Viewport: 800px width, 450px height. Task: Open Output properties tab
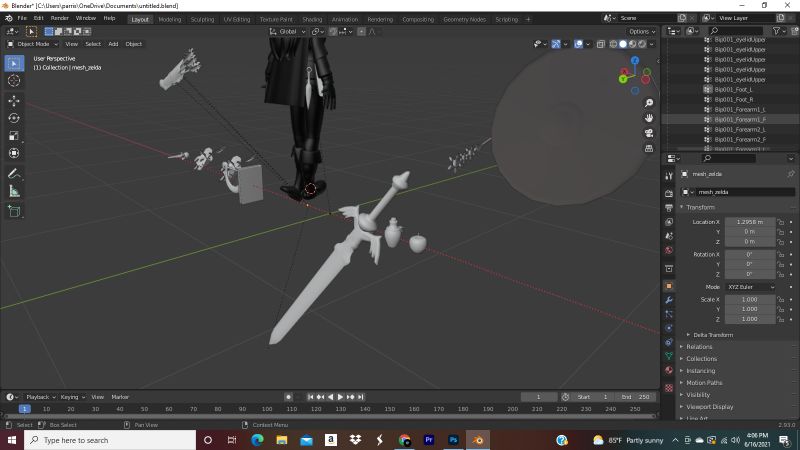[x=669, y=208]
